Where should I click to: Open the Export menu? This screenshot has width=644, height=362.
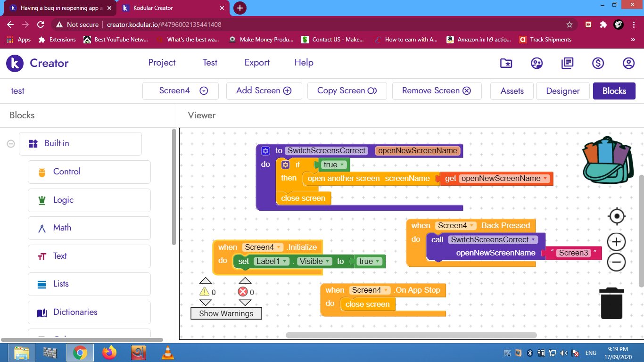[x=257, y=63]
